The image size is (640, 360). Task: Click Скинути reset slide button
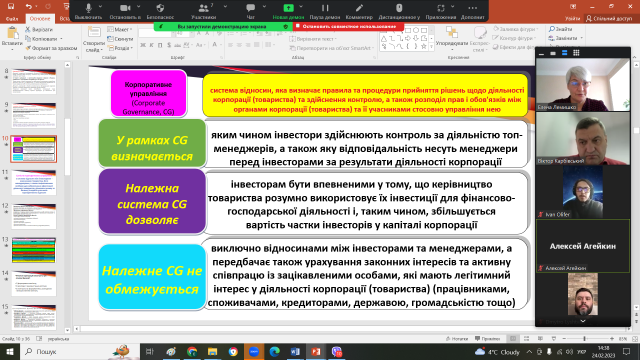[x=120, y=39]
